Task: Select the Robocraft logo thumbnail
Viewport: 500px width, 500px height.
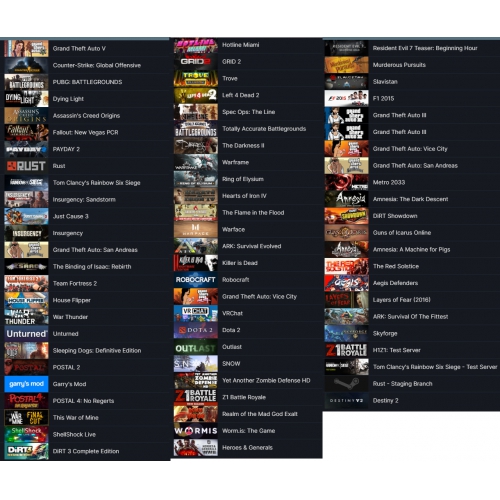Action: (196, 280)
